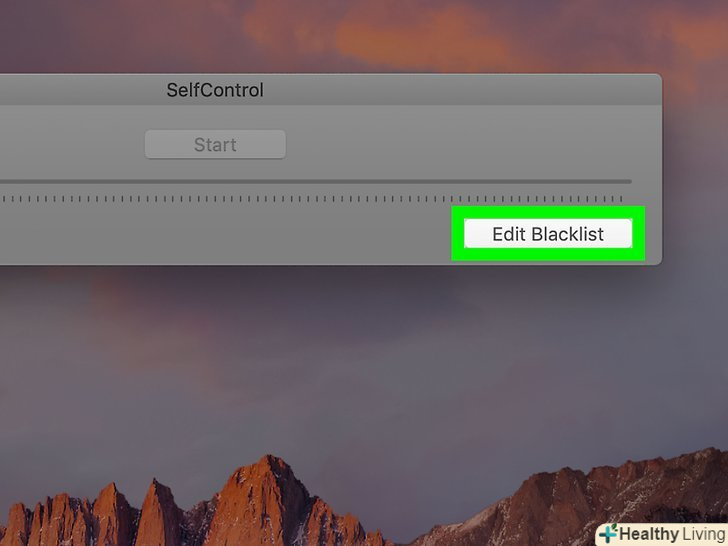Click a tick mark beneath the Start button
Image resolution: width=728 pixels, height=546 pixels.
point(215,199)
